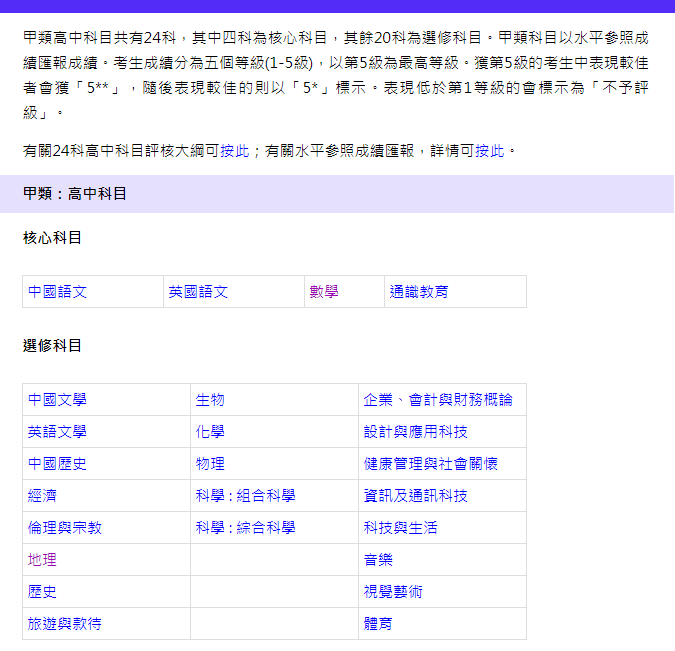Go to the 中國歷史 subject page

pos(57,464)
